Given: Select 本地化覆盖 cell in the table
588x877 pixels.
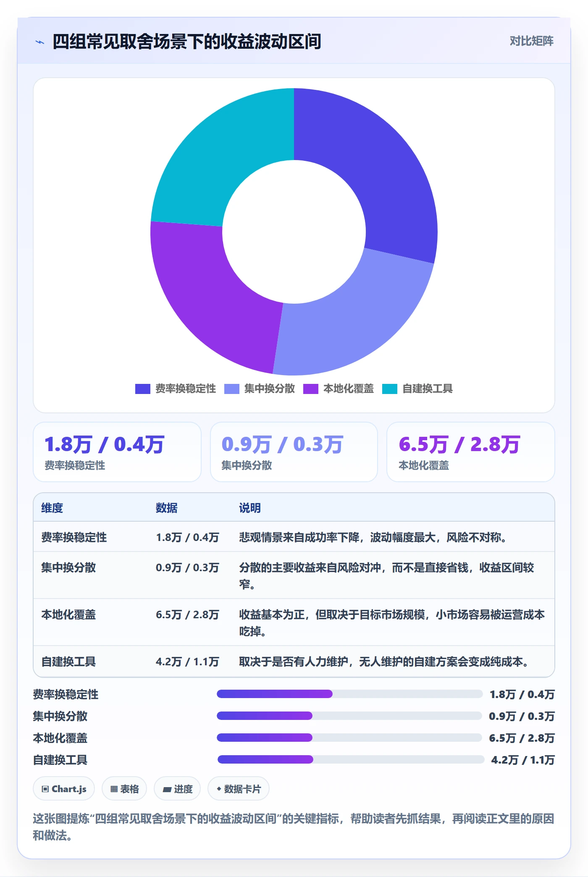Looking at the screenshot, I should [68, 614].
